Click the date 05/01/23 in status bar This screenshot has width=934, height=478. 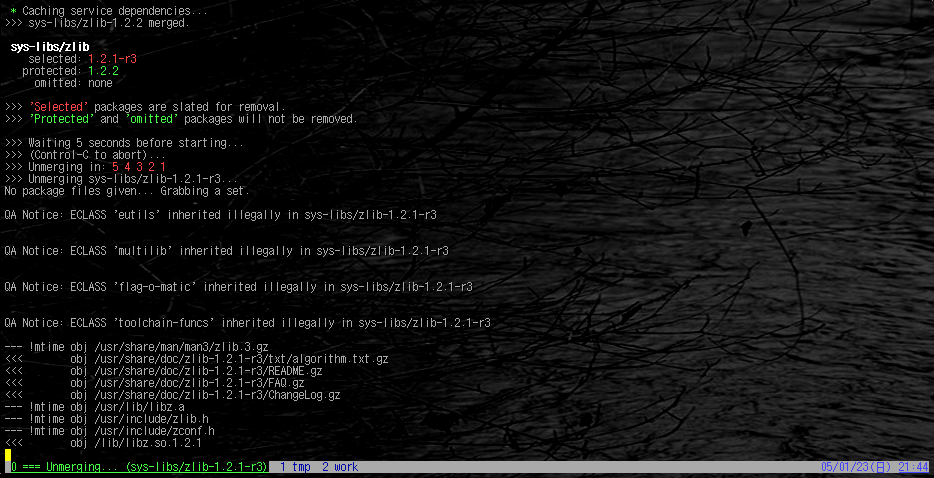click(858, 467)
